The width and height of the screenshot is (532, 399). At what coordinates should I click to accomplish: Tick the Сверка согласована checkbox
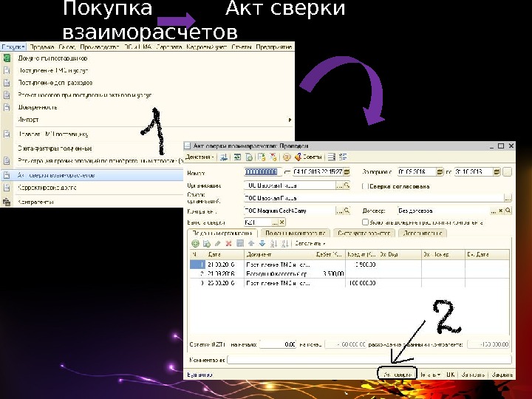coord(365,186)
